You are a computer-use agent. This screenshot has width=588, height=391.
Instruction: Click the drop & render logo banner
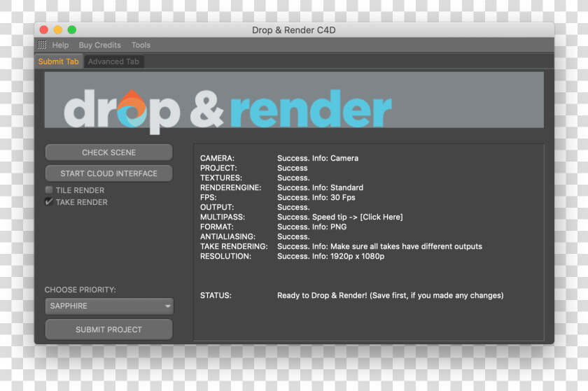294,100
